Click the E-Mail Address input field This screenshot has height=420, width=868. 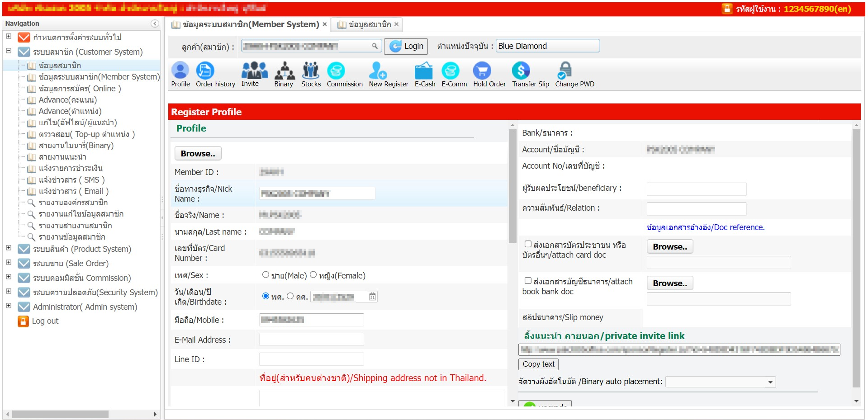tap(311, 340)
